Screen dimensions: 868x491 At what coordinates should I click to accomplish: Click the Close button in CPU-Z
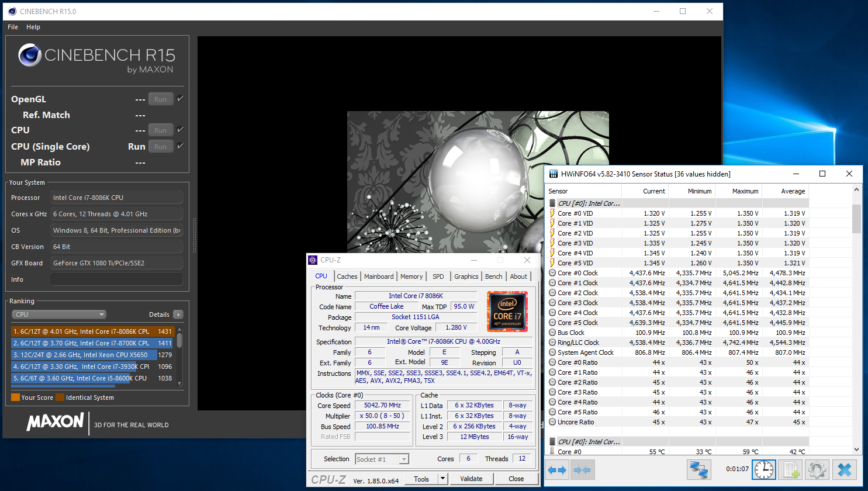[x=516, y=479]
